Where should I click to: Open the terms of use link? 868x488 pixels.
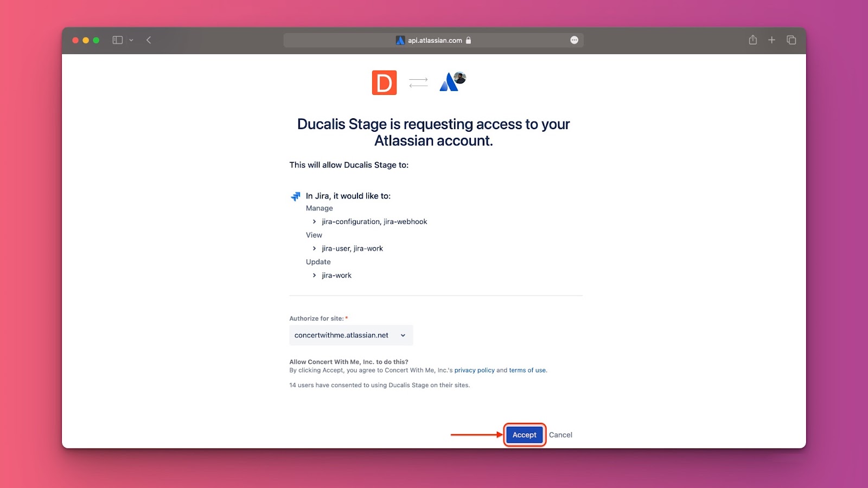(x=527, y=370)
